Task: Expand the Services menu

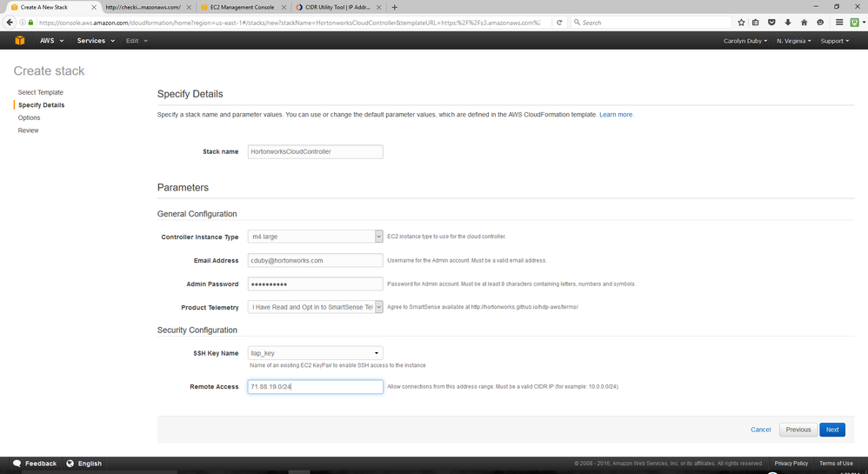Action: [x=96, y=40]
